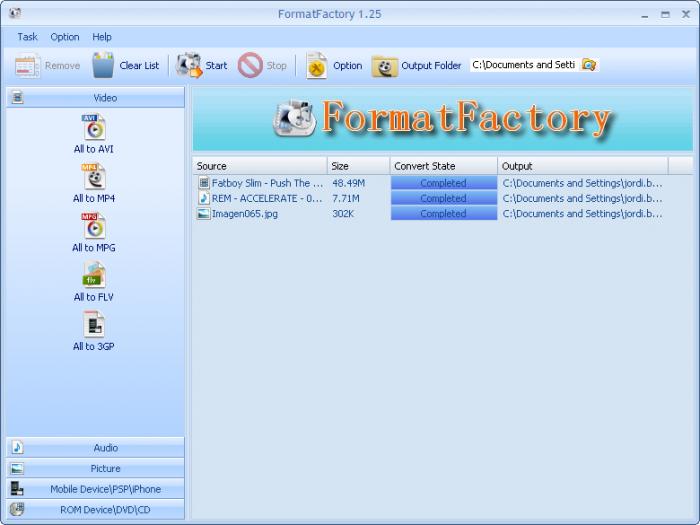Sort by the Convert State column header
This screenshot has width=700, height=525.
[x=444, y=166]
